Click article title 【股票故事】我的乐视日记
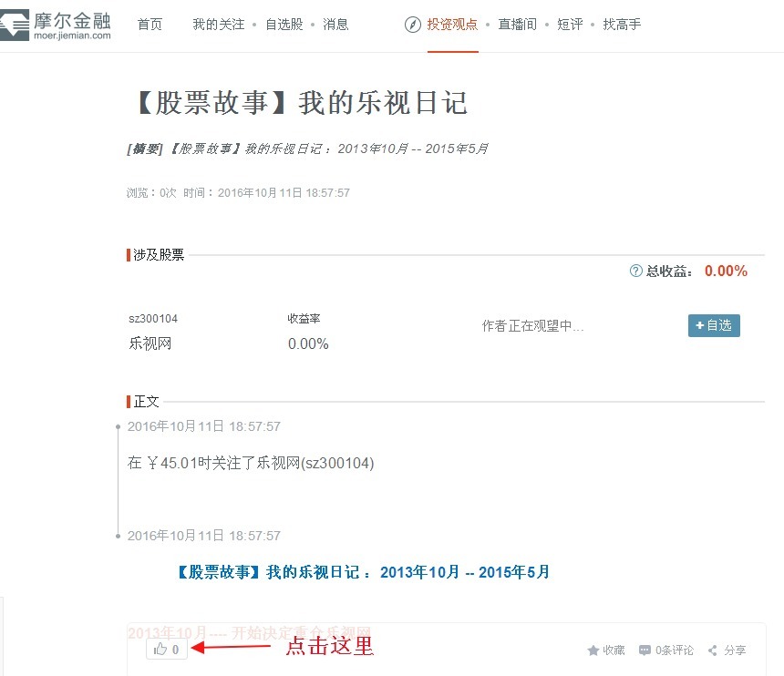Image resolution: width=784 pixels, height=676 pixels. tap(302, 102)
